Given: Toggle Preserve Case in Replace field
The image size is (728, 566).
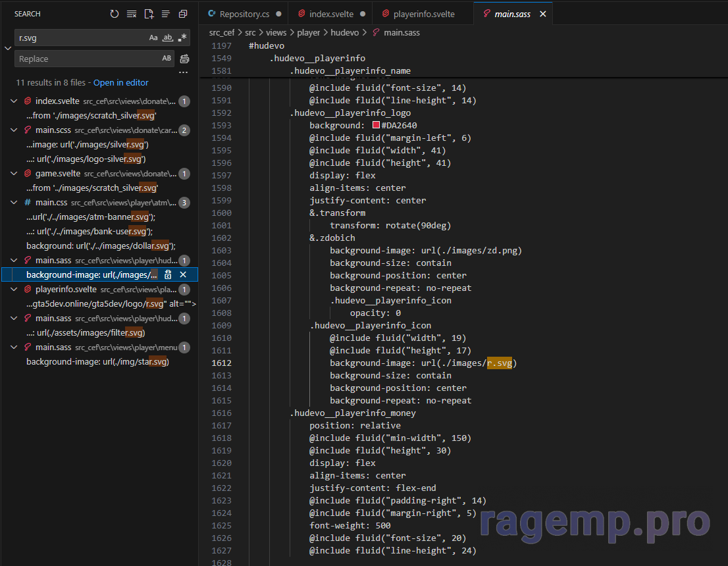Looking at the screenshot, I should (167, 59).
